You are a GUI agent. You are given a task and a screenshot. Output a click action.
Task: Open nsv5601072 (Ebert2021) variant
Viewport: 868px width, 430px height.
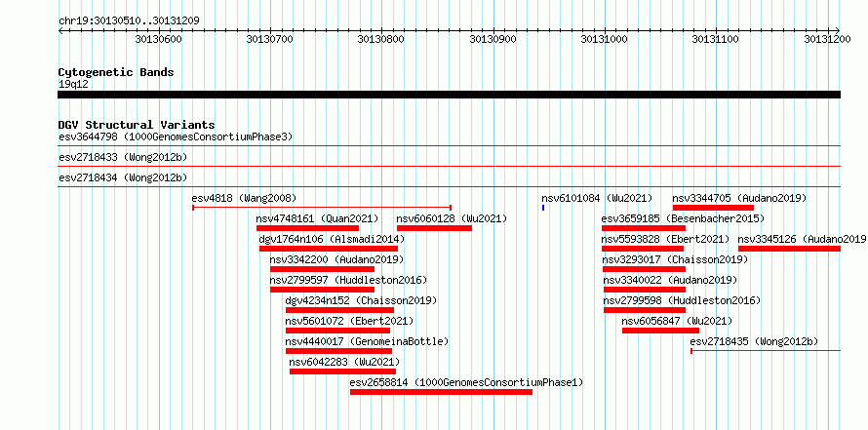pyautogui.click(x=349, y=321)
